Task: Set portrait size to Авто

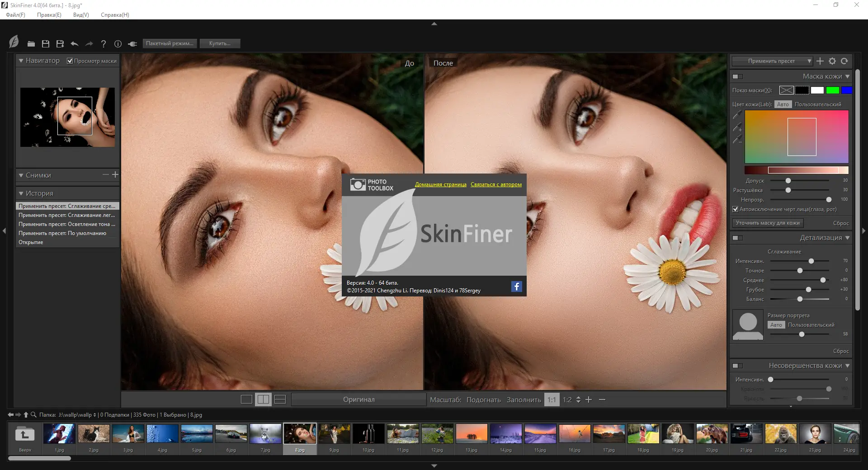Action: coord(776,325)
